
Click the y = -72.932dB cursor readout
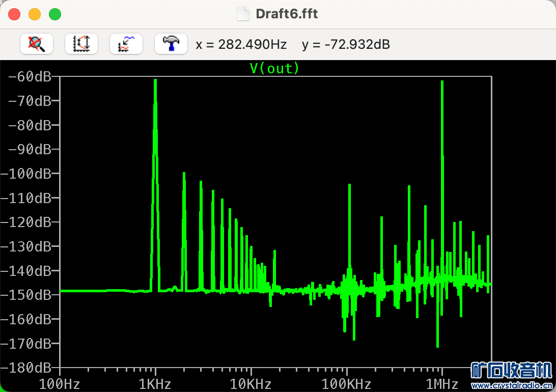(x=346, y=45)
